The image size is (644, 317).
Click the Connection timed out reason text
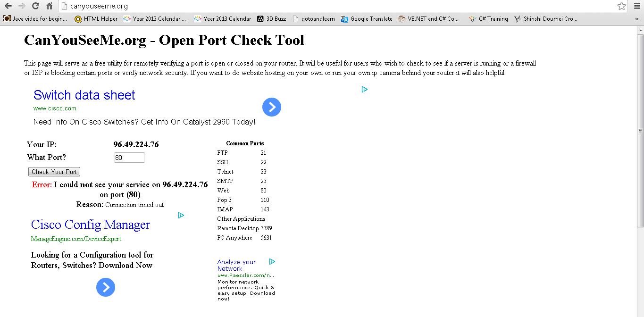click(x=134, y=205)
